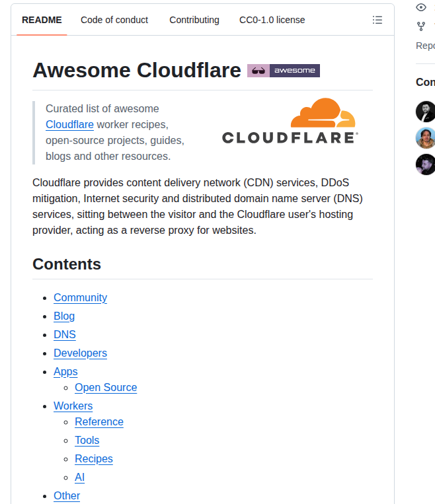The height and width of the screenshot is (504, 435).
Task: Follow the Cloudflare link in quote
Action: pyautogui.click(x=69, y=124)
